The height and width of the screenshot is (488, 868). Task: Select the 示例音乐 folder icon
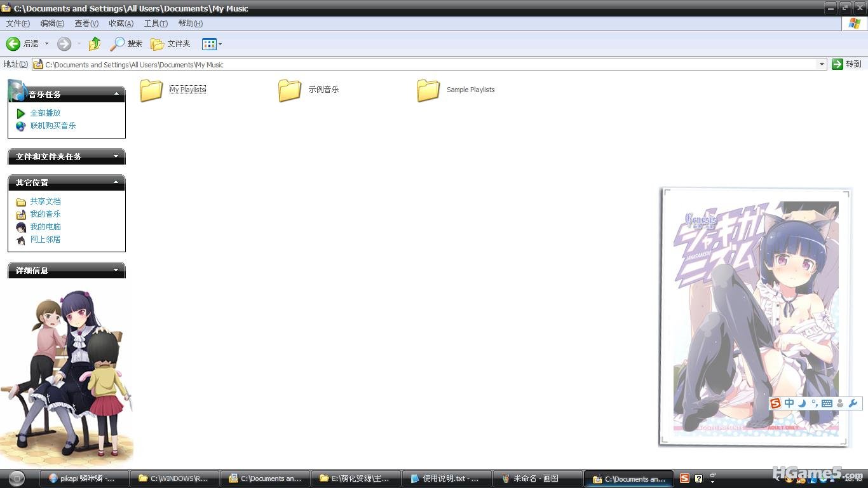pos(290,90)
